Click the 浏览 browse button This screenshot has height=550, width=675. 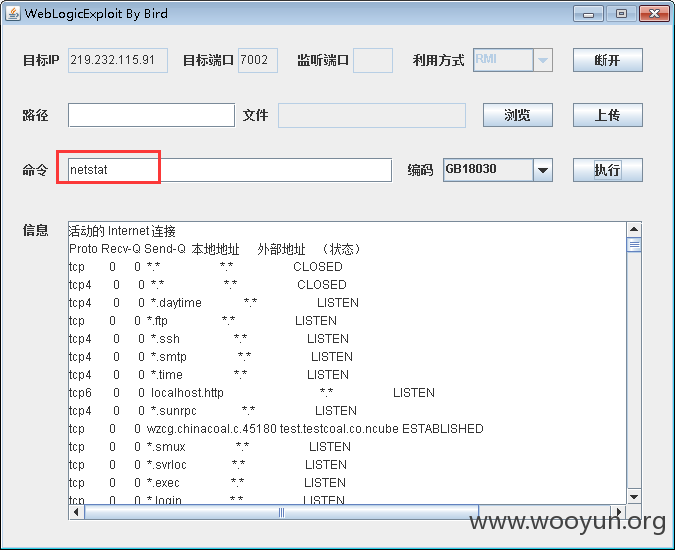[x=517, y=115]
